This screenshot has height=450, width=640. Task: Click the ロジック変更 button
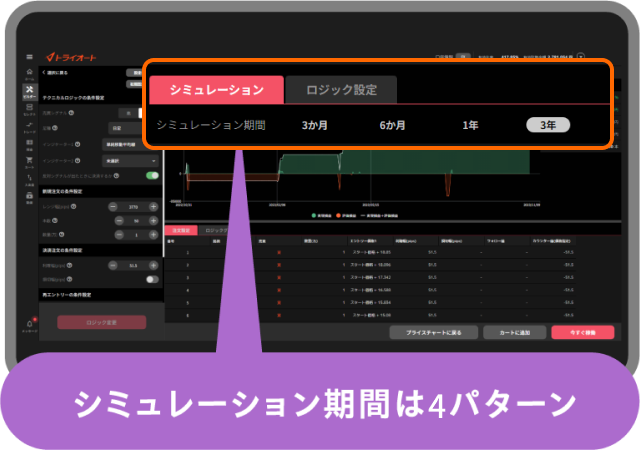pos(102,322)
